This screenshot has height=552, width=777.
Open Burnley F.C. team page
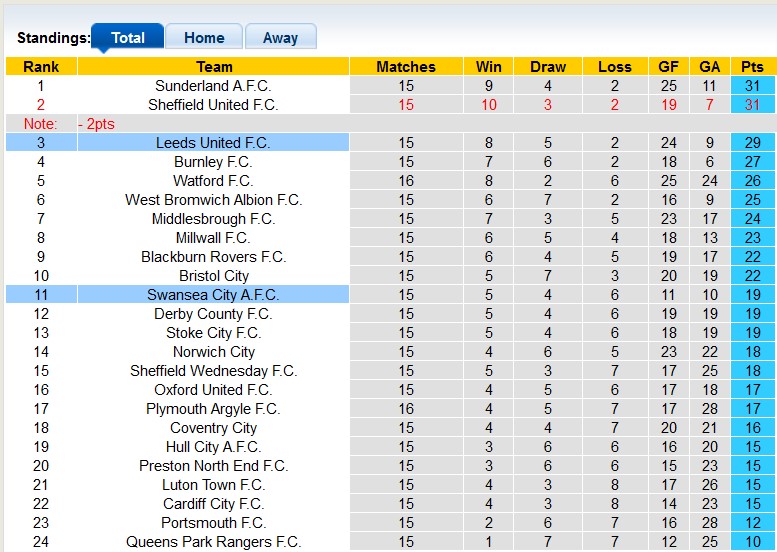[x=213, y=162]
